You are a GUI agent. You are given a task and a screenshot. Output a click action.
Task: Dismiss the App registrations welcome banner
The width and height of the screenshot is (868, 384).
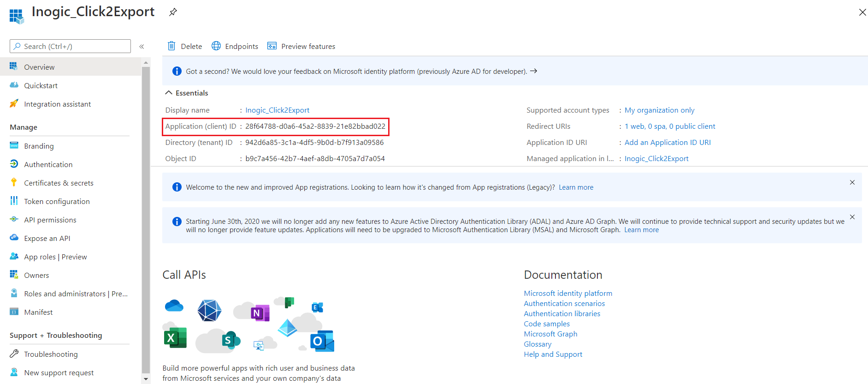[852, 182]
